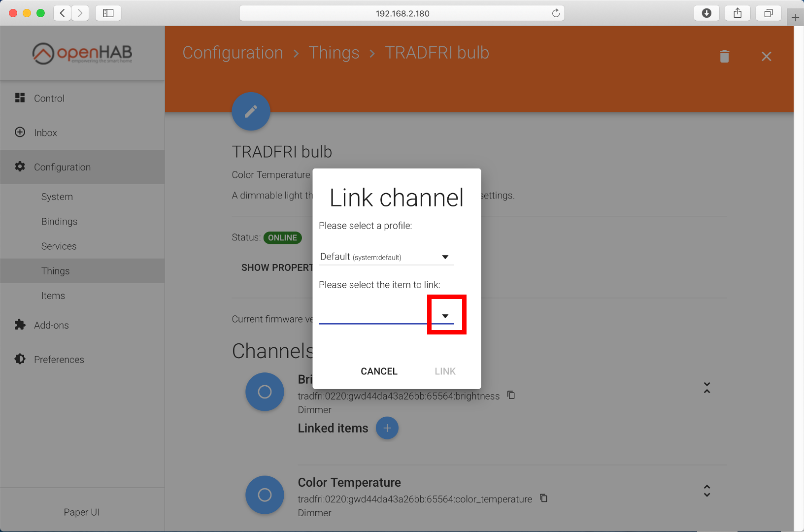
Task: Expand the Color Temperature channel
Action: pos(707,491)
